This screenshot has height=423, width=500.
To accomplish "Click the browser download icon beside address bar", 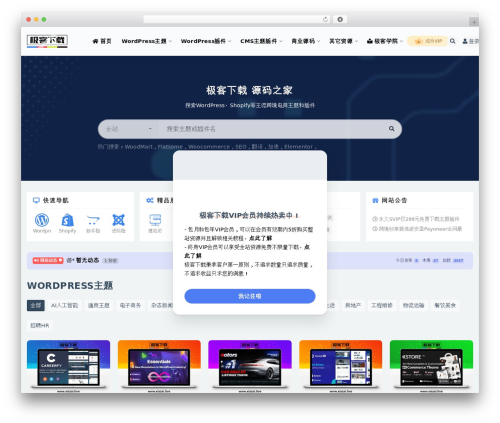I will 340,19.
